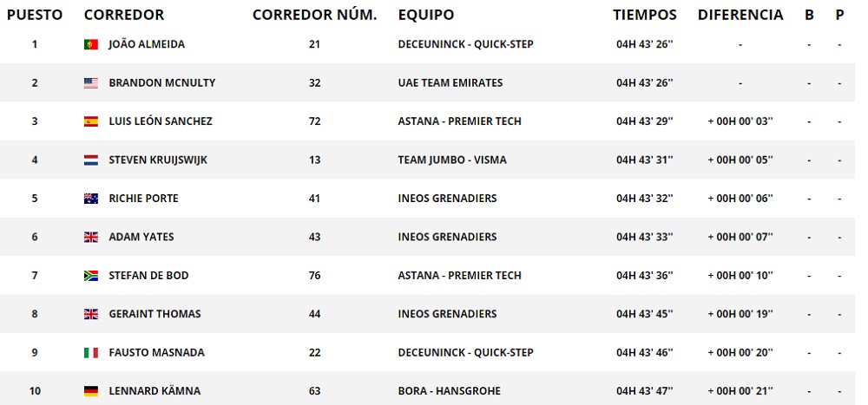Click the EQUIPO column header
868x405 pixels.
[x=425, y=15]
